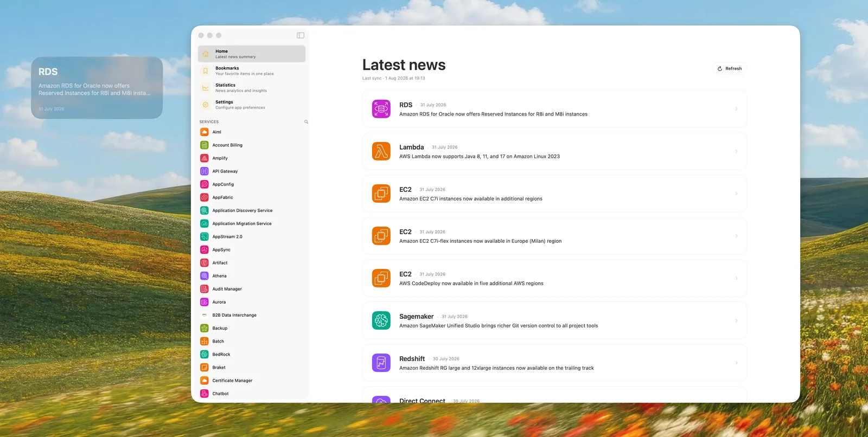This screenshot has height=437, width=868.
Task: Expand Sagemaker news row chevron
Action: pyautogui.click(x=736, y=320)
